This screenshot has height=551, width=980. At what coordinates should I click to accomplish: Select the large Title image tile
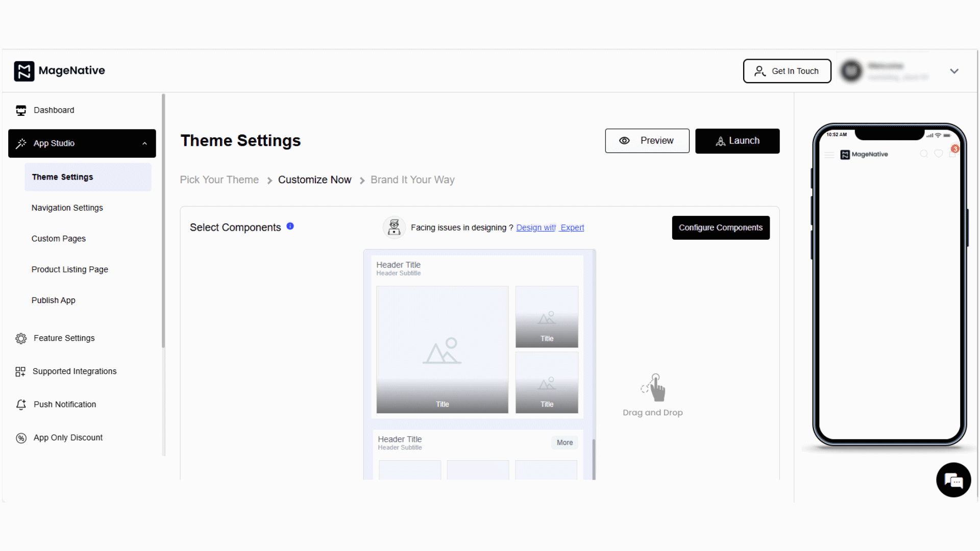pyautogui.click(x=442, y=349)
